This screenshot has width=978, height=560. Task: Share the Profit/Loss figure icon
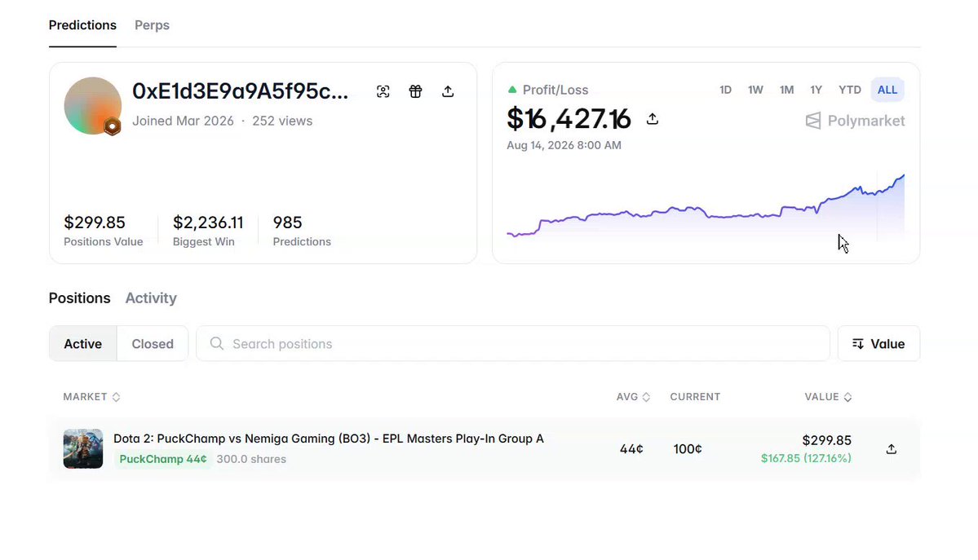[653, 118]
